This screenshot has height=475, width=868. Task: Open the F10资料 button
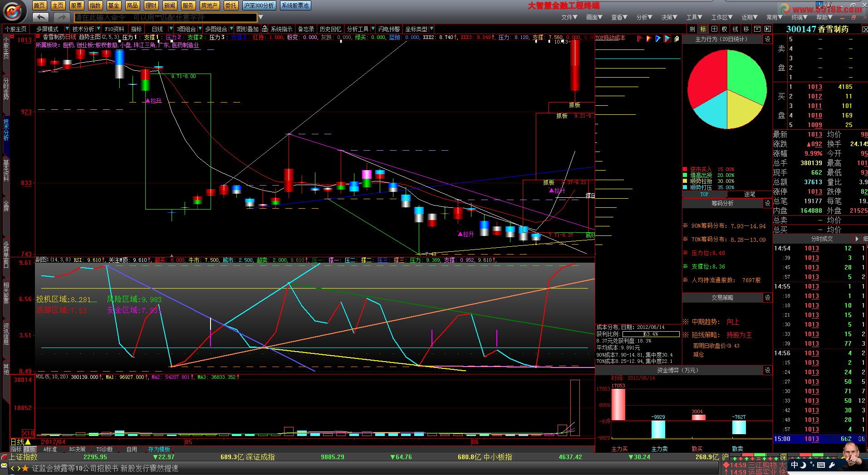[115, 29]
